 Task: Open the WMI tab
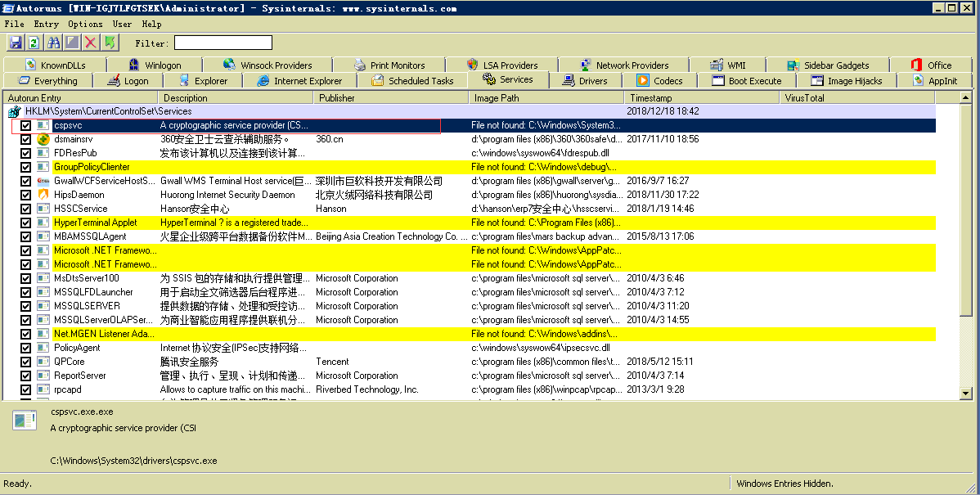coord(727,65)
